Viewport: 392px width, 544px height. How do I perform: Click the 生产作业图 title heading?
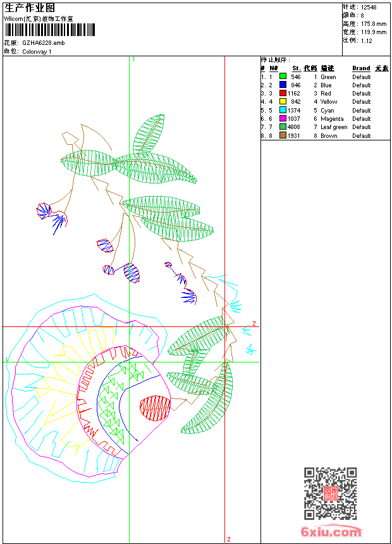point(30,8)
